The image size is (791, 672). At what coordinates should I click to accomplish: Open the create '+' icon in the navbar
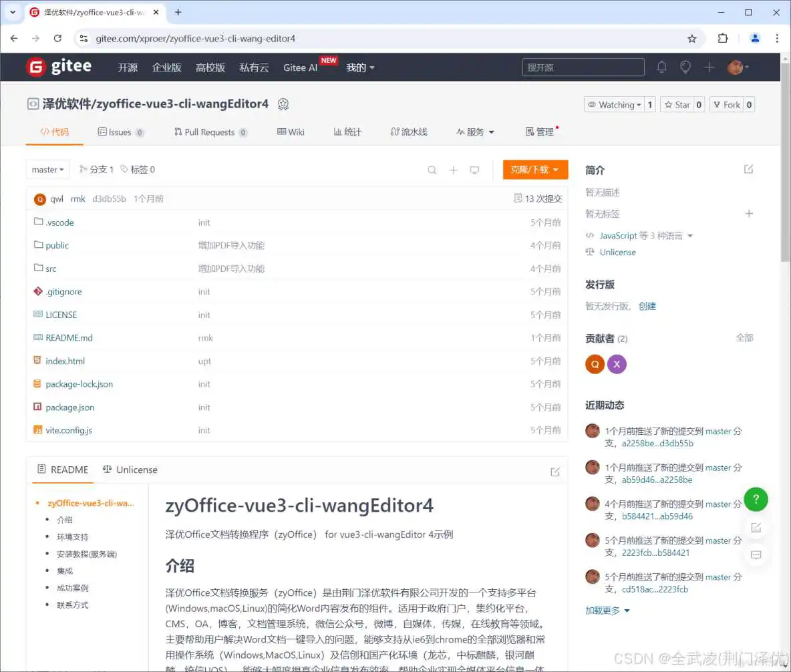click(709, 67)
